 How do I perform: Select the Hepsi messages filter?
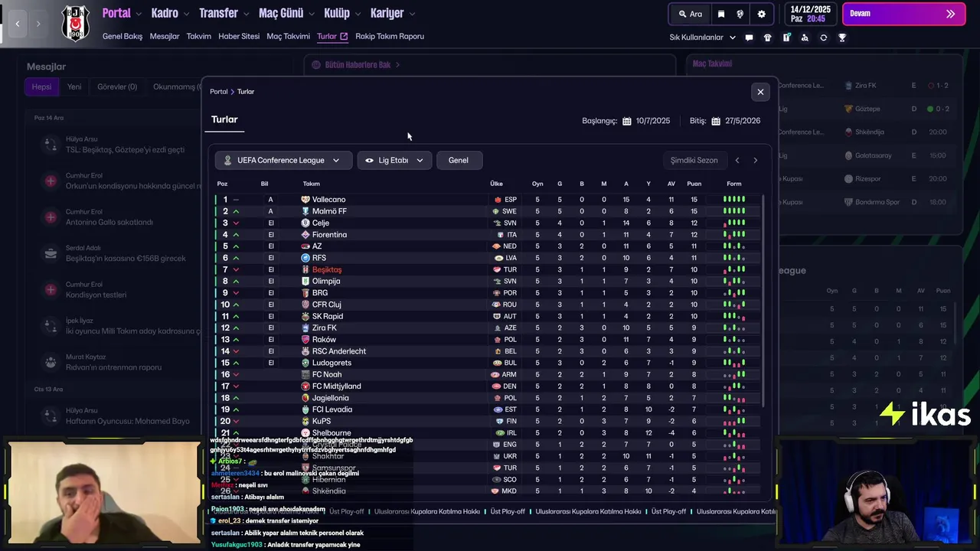click(41, 86)
